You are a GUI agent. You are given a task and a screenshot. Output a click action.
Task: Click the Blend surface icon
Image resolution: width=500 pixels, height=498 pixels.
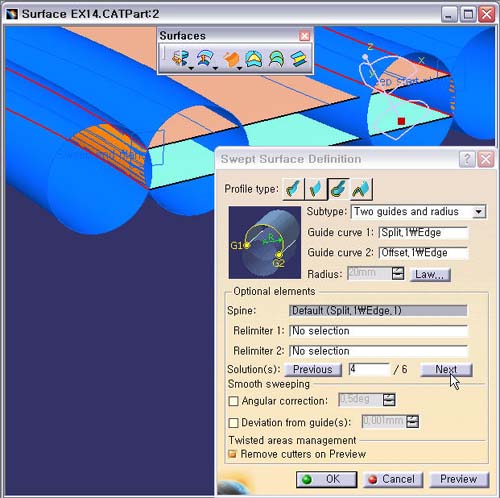[299, 59]
